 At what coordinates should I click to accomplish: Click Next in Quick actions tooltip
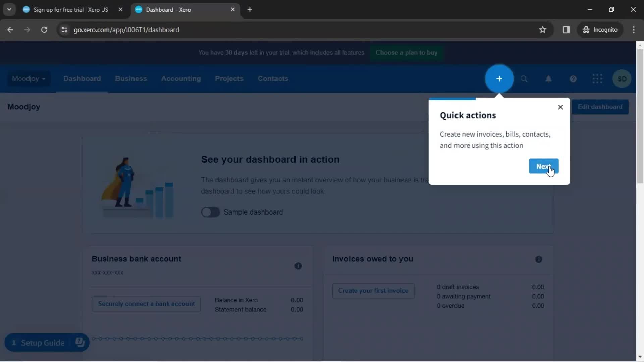coord(544,166)
